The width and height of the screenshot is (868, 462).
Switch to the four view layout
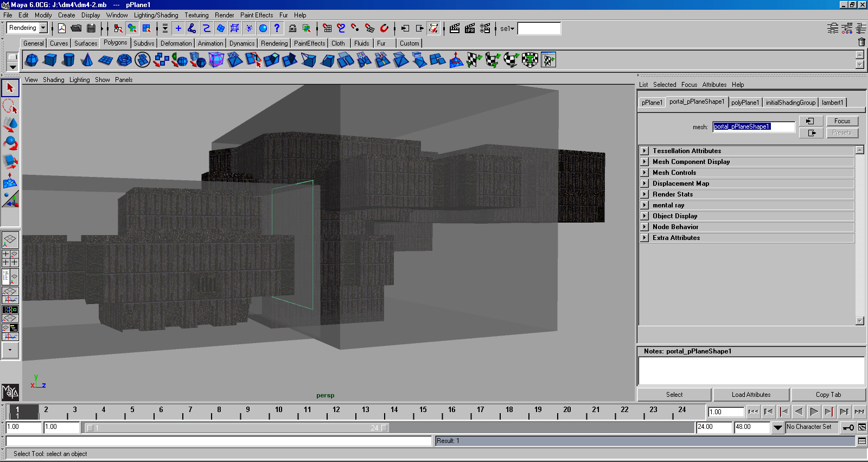pyautogui.click(x=10, y=258)
